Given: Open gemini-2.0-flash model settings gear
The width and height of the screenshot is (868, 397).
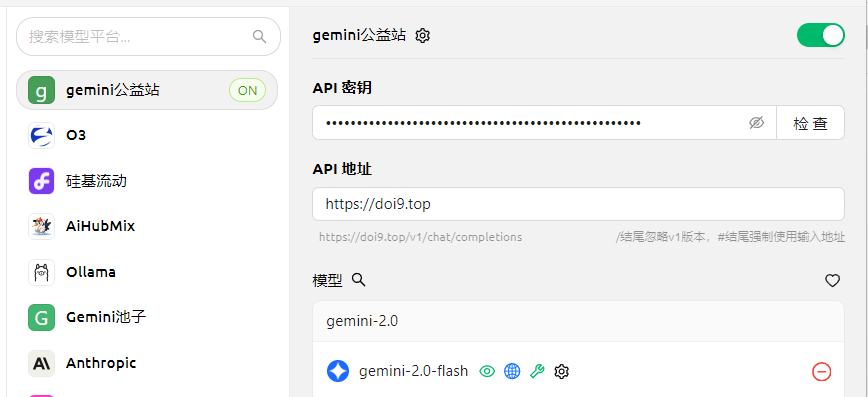Looking at the screenshot, I should point(562,372).
